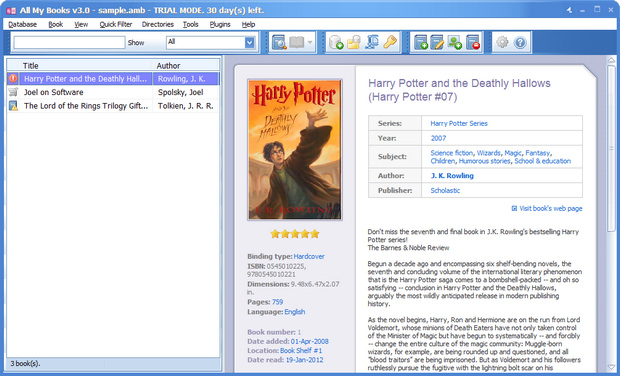Click Visit book's web page link
Viewport: 620px width, 376px height.
click(550, 208)
